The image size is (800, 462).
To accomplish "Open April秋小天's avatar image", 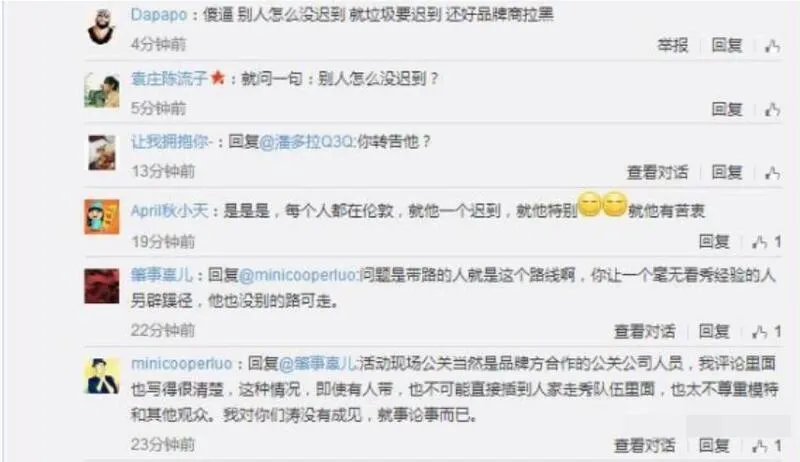I will tap(102, 217).
